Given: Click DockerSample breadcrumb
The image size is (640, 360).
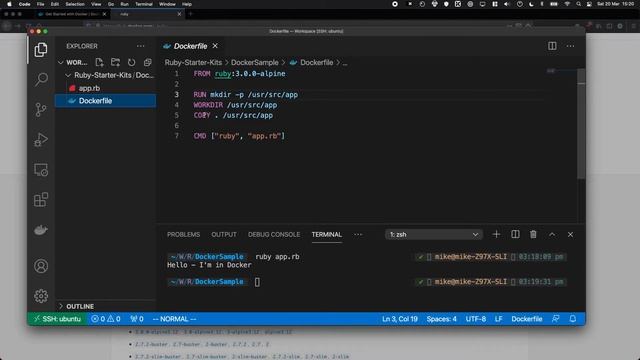Looking at the screenshot, I should [255, 62].
